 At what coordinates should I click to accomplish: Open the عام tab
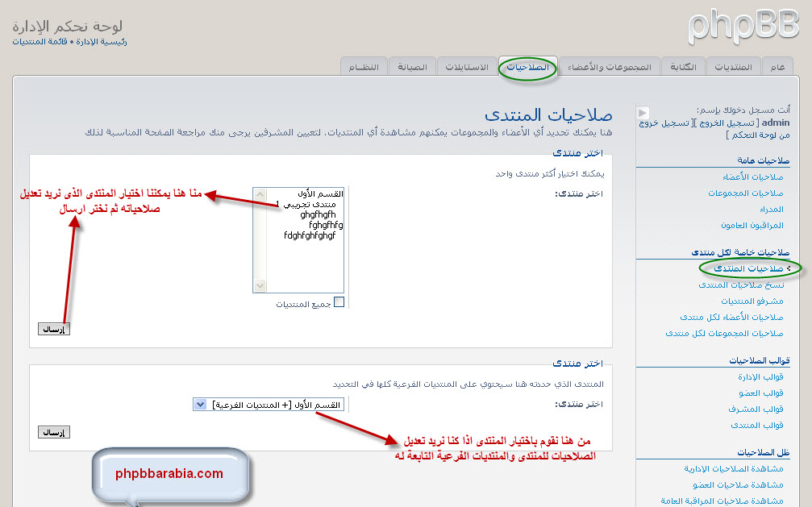point(777,68)
